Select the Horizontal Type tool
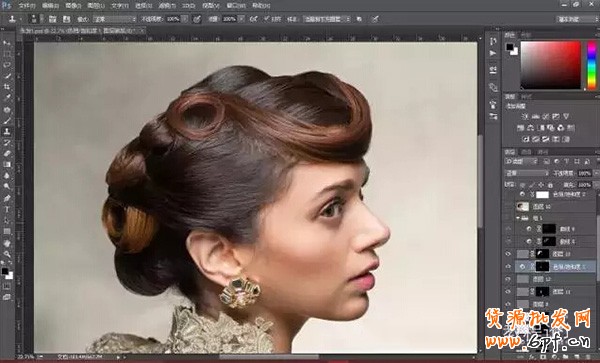Image resolution: width=600 pixels, height=363 pixels. coord(7,209)
